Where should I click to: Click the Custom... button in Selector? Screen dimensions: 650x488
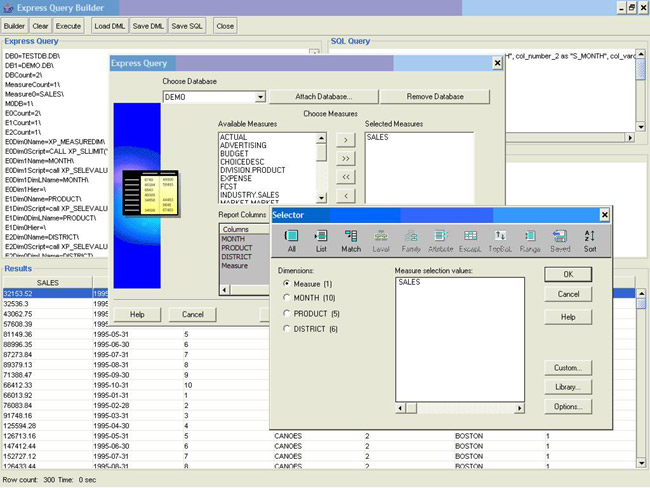coord(568,368)
